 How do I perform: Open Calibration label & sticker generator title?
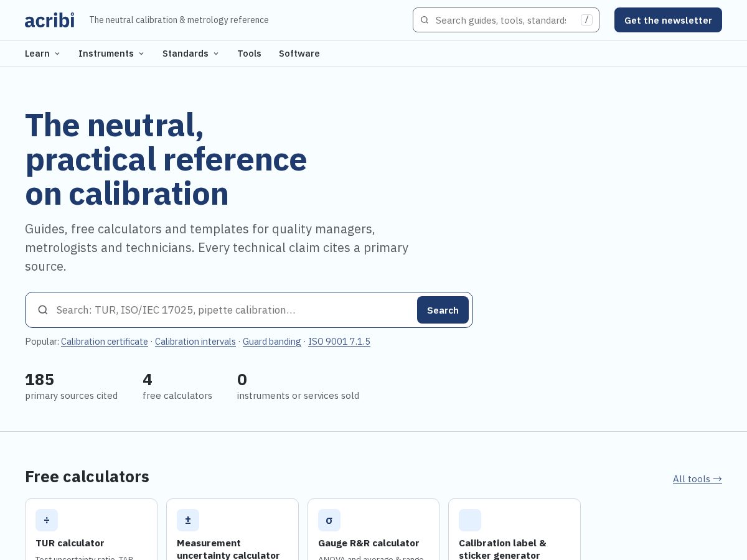click(502, 549)
